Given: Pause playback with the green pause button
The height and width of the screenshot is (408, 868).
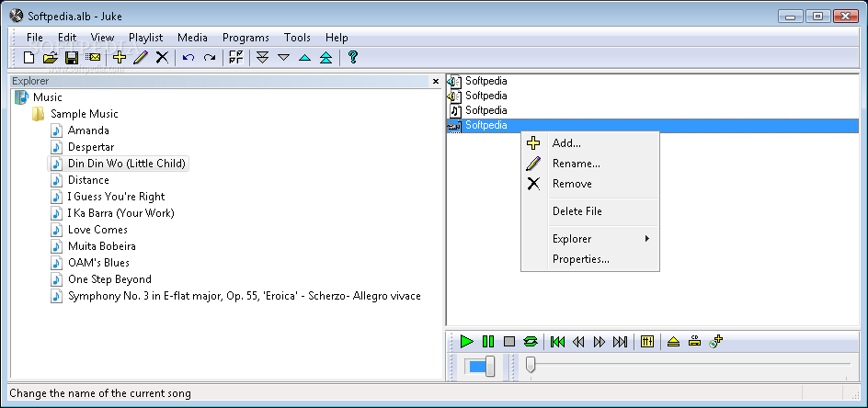Looking at the screenshot, I should [487, 342].
